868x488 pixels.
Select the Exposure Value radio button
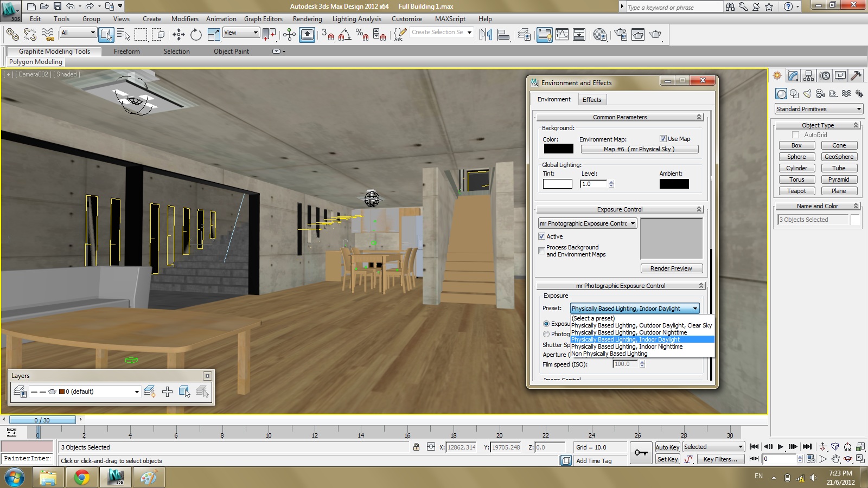[x=546, y=324]
